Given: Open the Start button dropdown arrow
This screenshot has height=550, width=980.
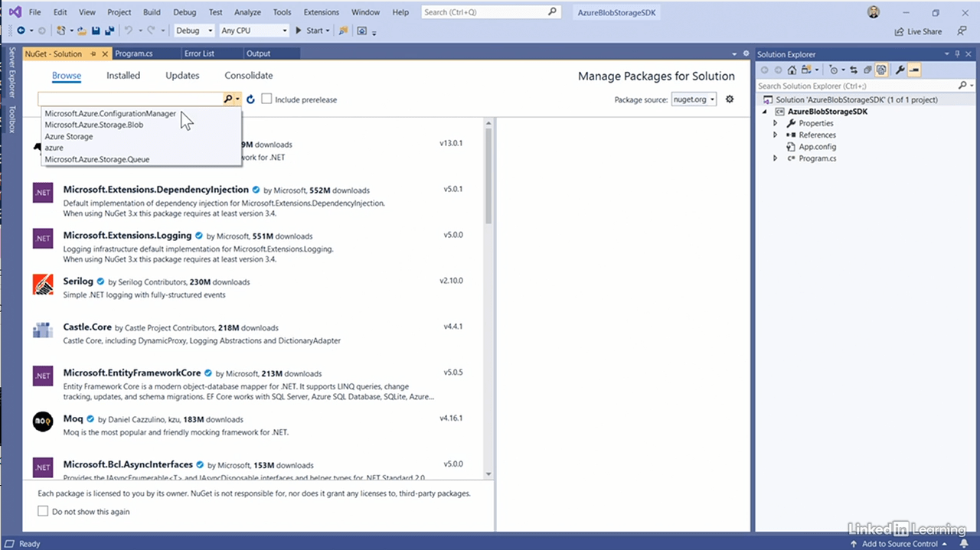Looking at the screenshot, I should [x=328, y=31].
